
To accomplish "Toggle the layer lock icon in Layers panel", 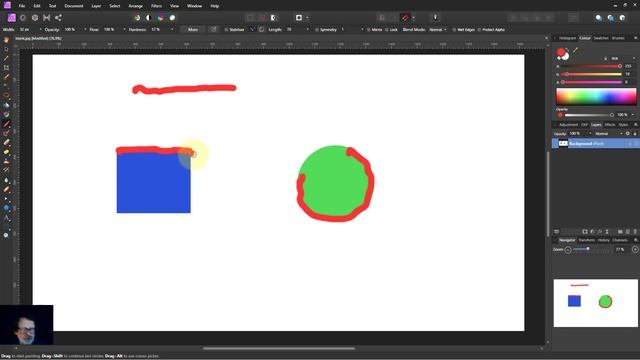I will 635,133.
